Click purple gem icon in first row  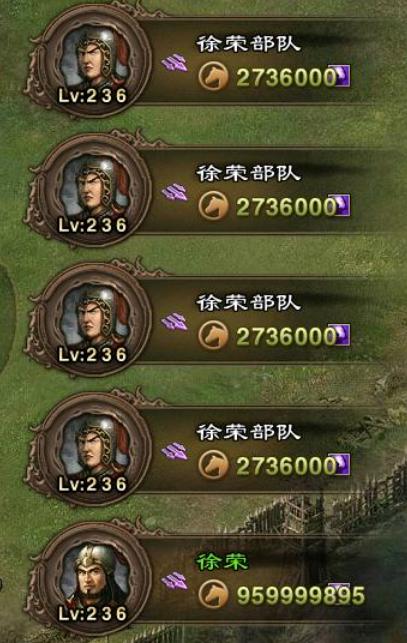(x=343, y=76)
